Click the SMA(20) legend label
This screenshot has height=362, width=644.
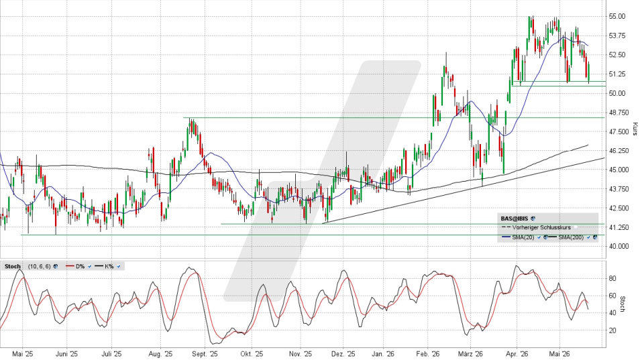[x=523, y=237]
